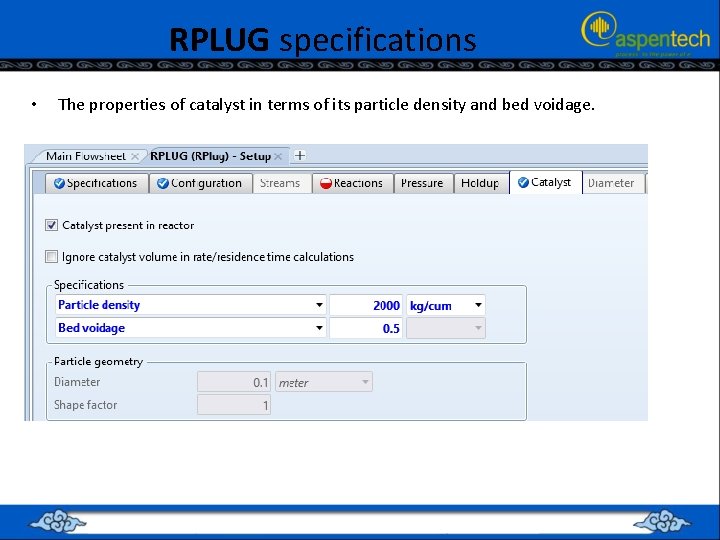Viewport: 720px width, 540px height.
Task: Click the particle Diameter field 0.1
Action: [234, 382]
